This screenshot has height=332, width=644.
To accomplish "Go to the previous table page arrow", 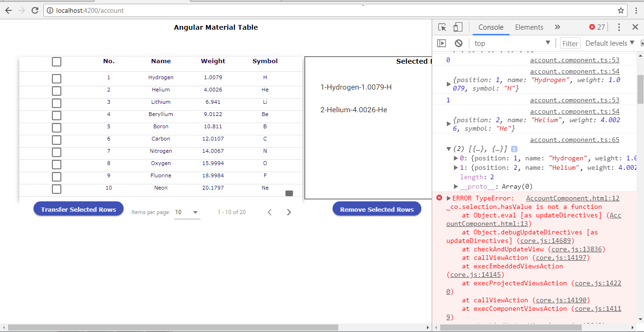I will pyautogui.click(x=270, y=212).
